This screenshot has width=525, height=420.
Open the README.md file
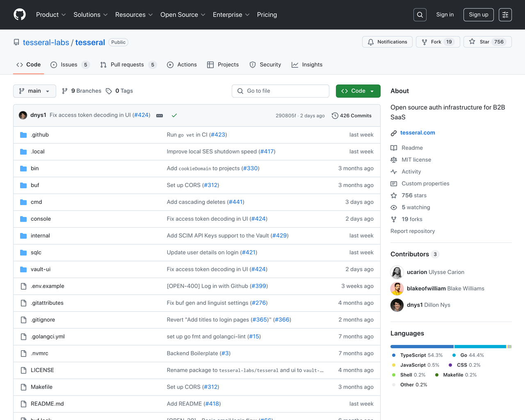[47, 404]
